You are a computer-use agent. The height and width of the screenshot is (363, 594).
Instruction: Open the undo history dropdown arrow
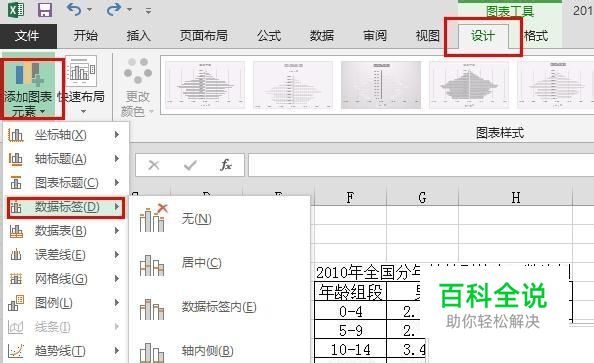click(x=89, y=10)
